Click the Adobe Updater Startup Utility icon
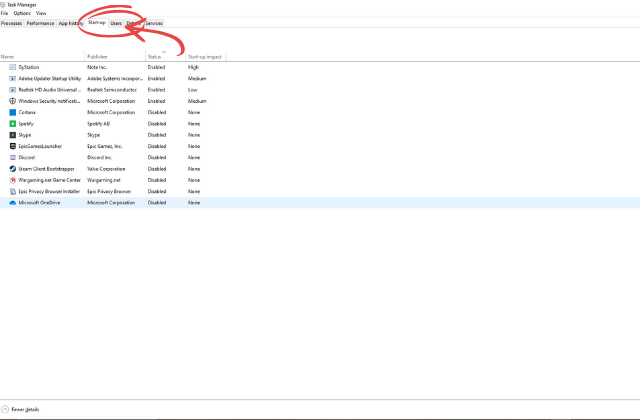The image size is (640, 420). point(13,78)
